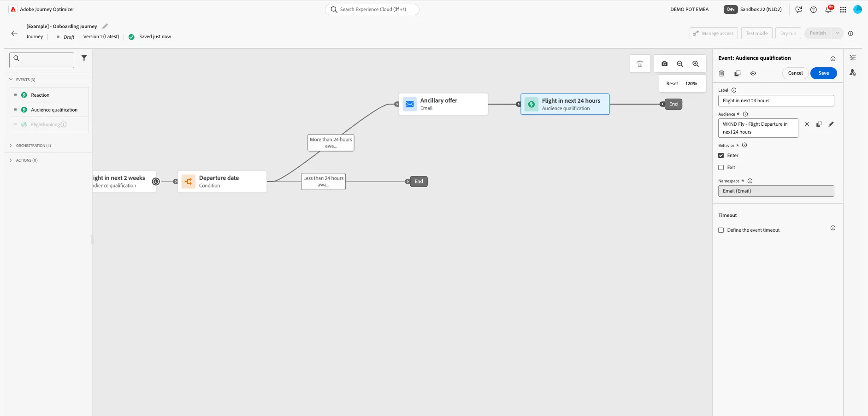Clear the selected audience with X

point(807,124)
